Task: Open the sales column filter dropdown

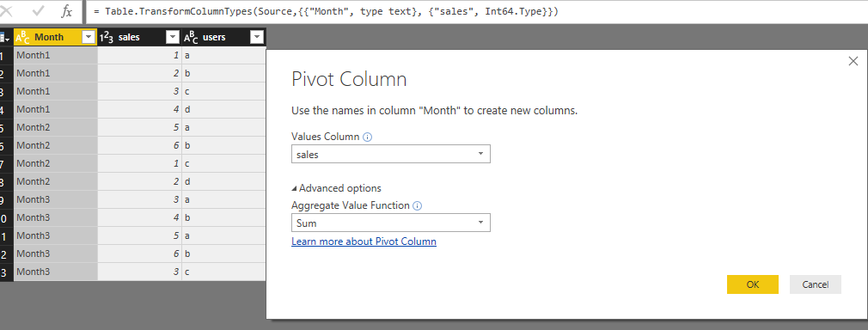Action: [174, 37]
